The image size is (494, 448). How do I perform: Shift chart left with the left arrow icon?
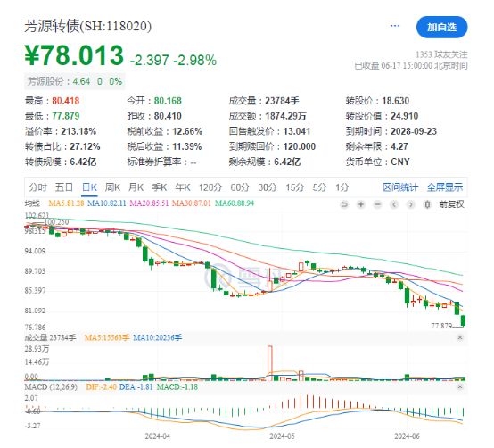coord(394,204)
